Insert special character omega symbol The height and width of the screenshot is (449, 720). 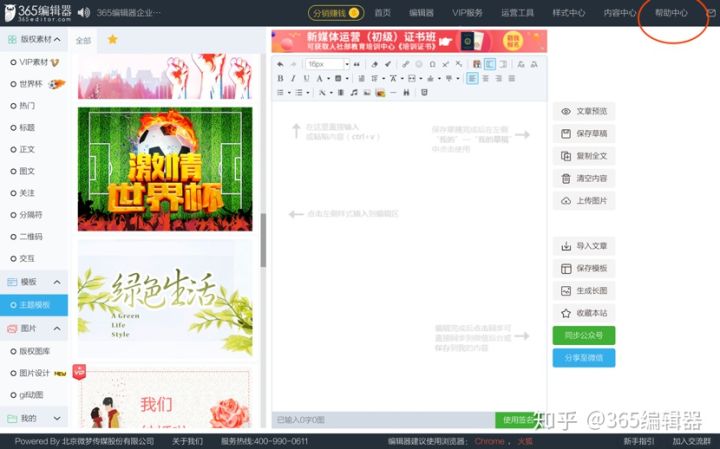pos(432,64)
